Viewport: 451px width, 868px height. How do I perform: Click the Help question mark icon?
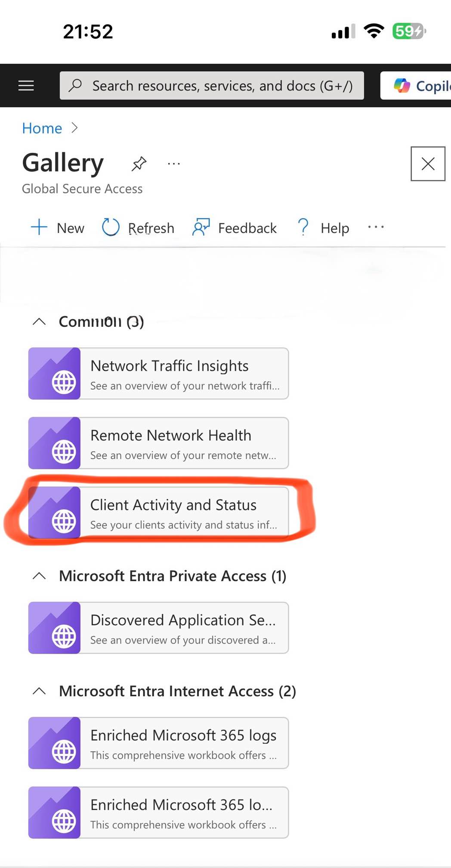(x=303, y=227)
